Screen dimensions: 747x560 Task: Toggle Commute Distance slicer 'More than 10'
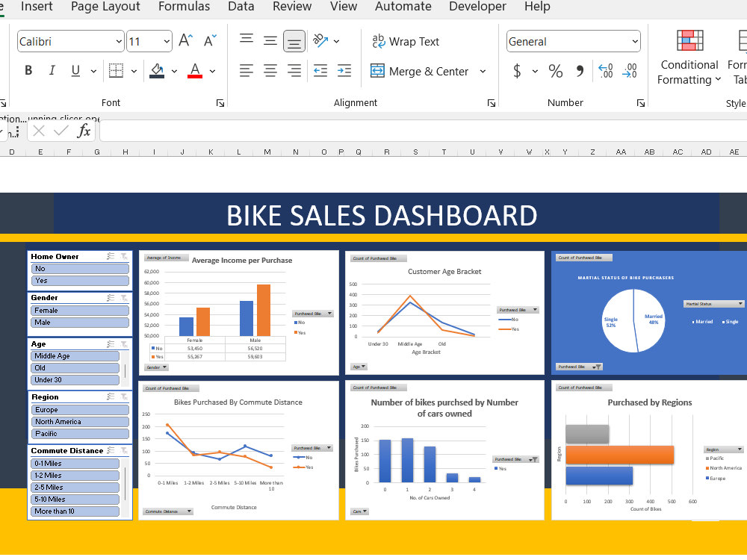[x=75, y=511]
